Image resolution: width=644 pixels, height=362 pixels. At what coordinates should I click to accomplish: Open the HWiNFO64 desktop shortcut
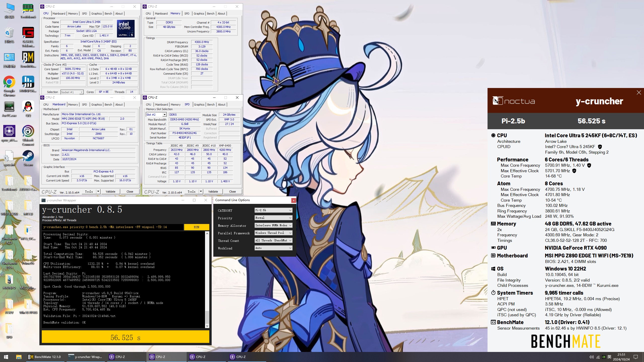[28, 84]
